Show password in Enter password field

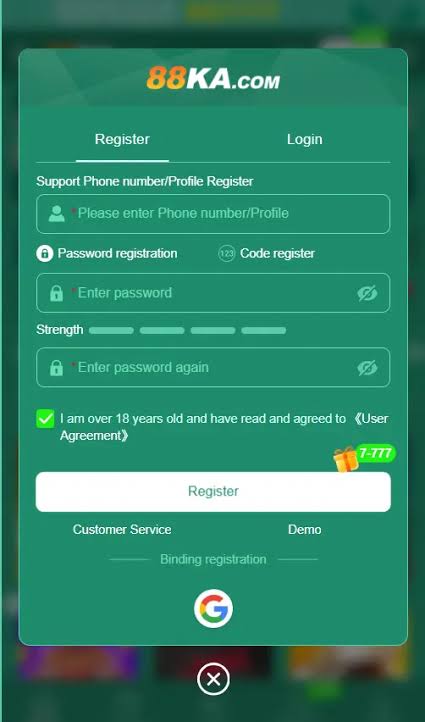(x=367, y=293)
